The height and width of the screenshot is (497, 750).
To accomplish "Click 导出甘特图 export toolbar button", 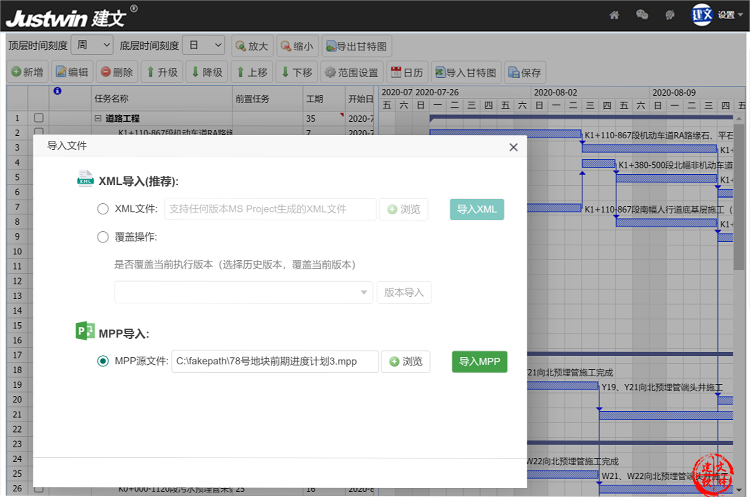I will tap(356, 46).
